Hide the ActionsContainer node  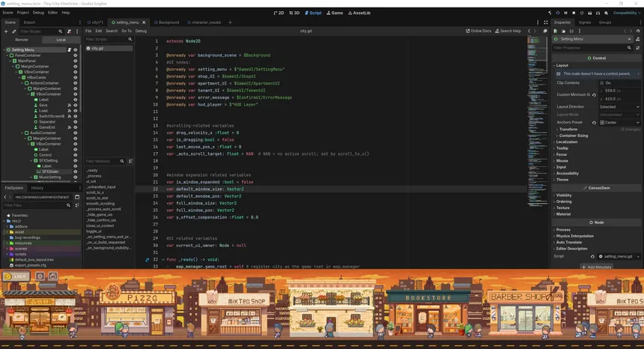tap(75, 83)
